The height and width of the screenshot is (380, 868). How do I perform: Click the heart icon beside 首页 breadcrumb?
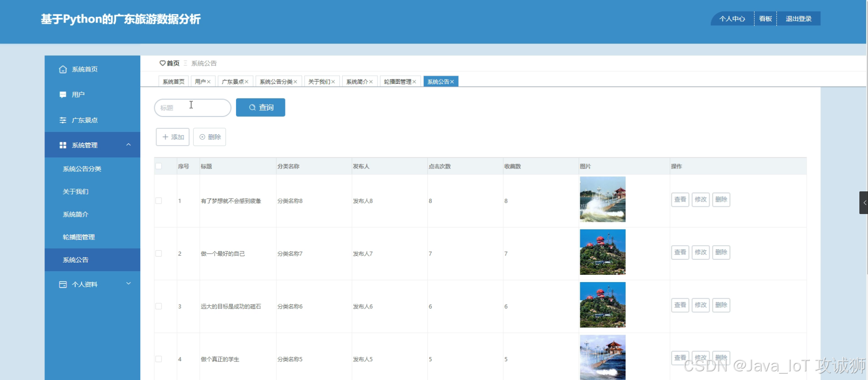click(162, 63)
